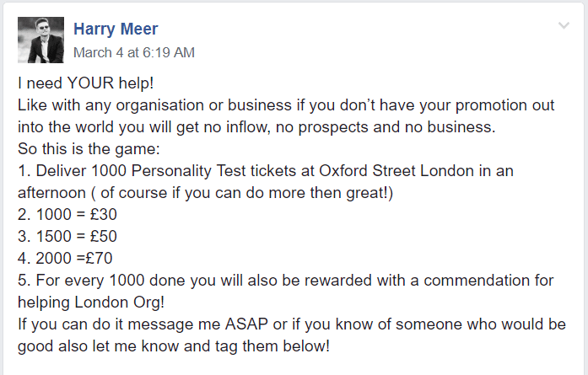Click the words 'into the world' in the post

66,127
